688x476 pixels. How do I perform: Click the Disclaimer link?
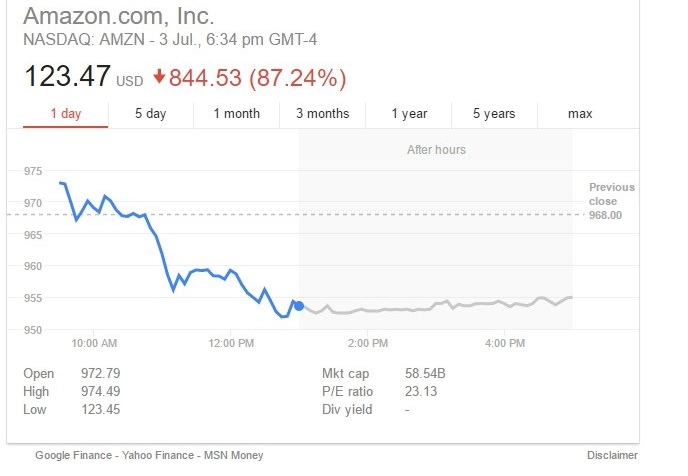point(612,456)
